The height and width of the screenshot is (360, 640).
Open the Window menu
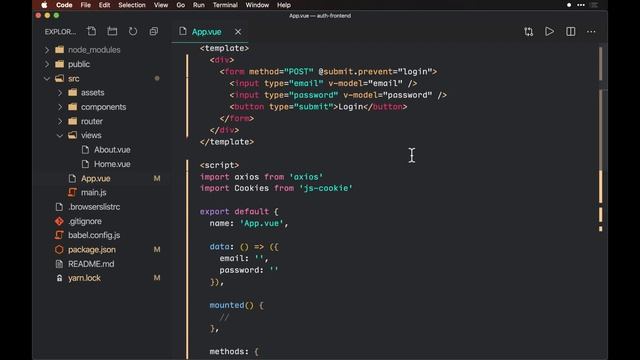pyautogui.click(x=257, y=5)
